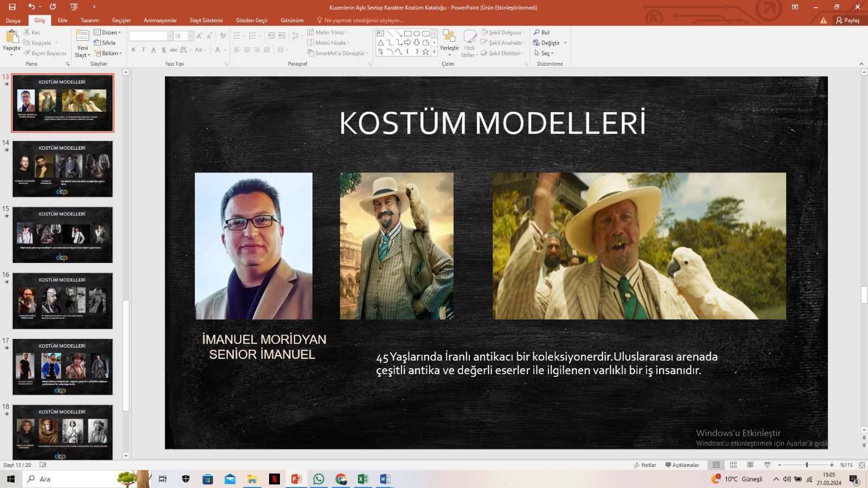Toggle center text alignment
Screen dimensions: 868x488
(247, 50)
